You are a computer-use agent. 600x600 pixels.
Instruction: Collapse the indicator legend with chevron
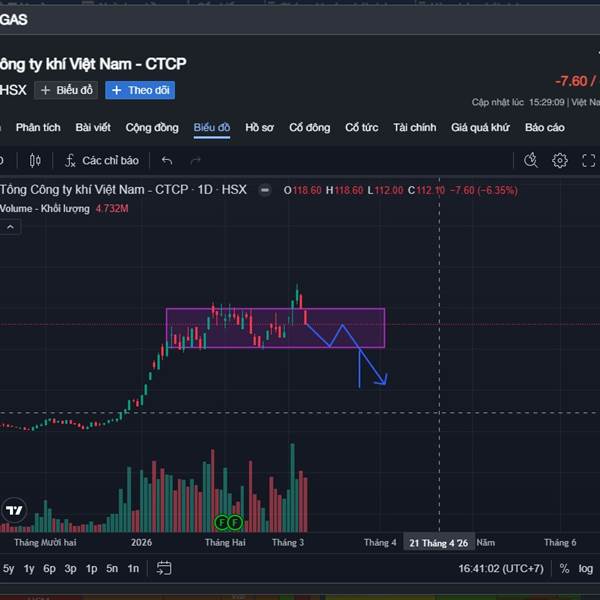(10, 227)
